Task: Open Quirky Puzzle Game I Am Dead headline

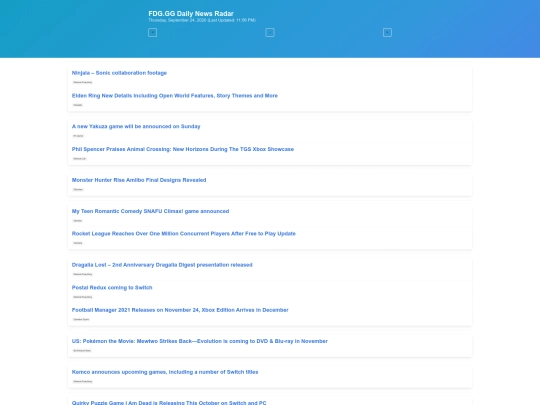Action: (x=169, y=403)
